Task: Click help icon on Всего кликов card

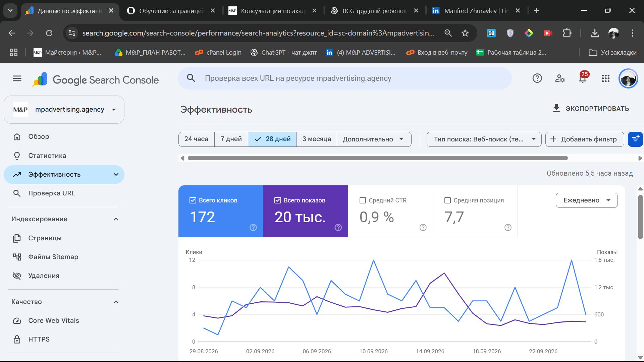Action: (x=253, y=228)
